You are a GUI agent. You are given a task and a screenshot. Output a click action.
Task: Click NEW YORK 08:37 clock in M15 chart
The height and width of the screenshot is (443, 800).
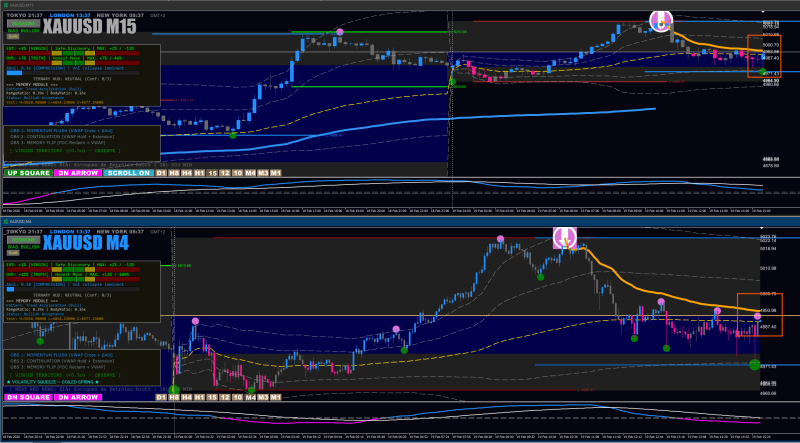click(x=122, y=16)
